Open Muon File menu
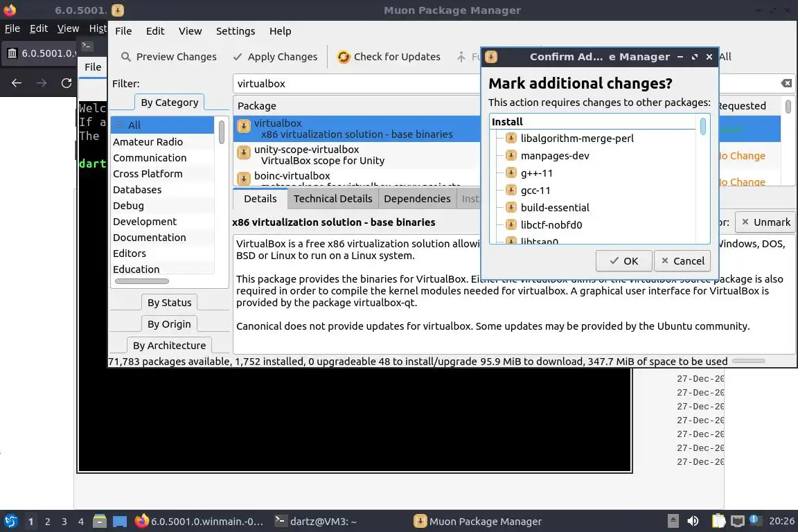 123,31
